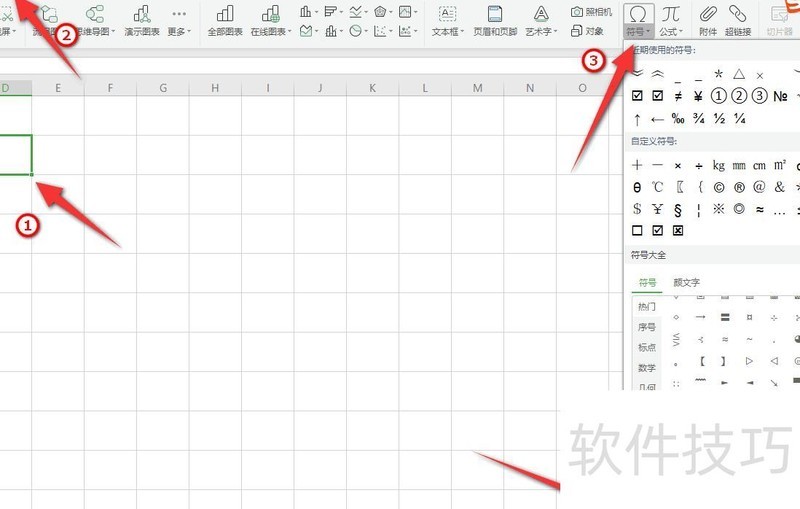Insert the ￥ symbol from recent symbols
800x509 pixels.
pyautogui.click(x=698, y=96)
